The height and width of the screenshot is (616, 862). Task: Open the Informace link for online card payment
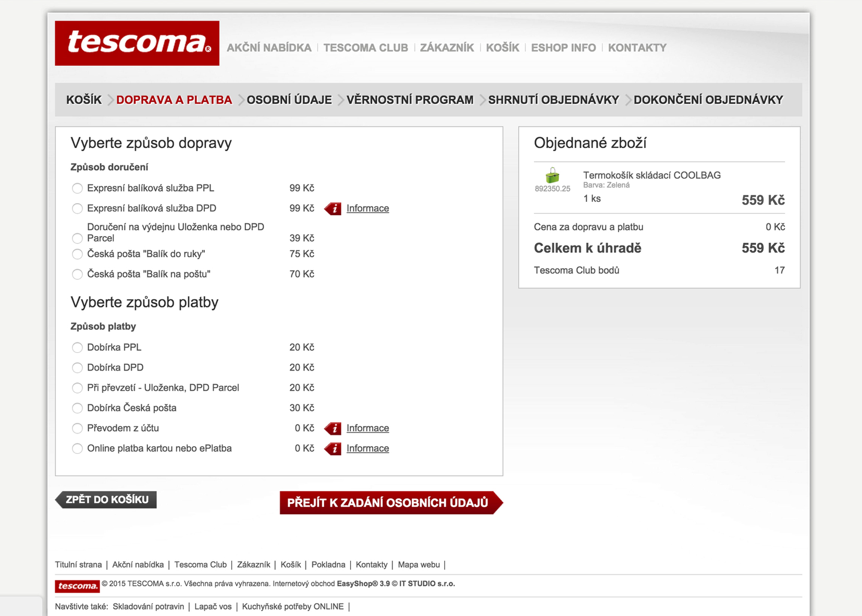[367, 449]
